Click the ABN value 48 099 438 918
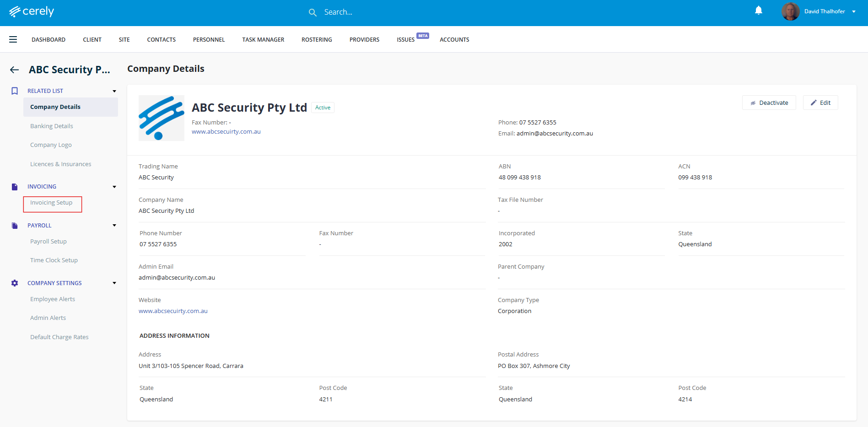 coord(520,178)
